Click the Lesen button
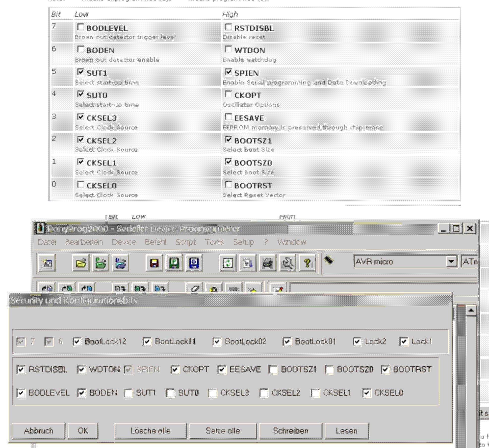The width and height of the screenshot is (489, 448). [x=346, y=431]
